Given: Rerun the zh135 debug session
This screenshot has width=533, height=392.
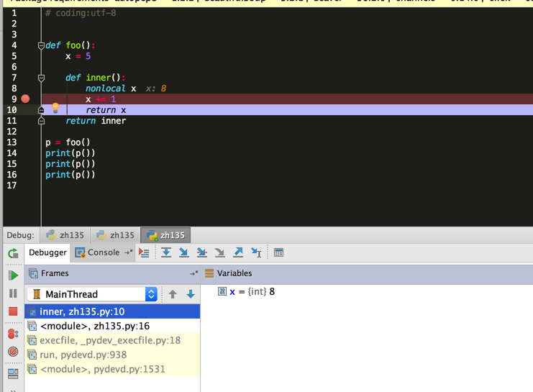Looking at the screenshot, I should point(13,253).
